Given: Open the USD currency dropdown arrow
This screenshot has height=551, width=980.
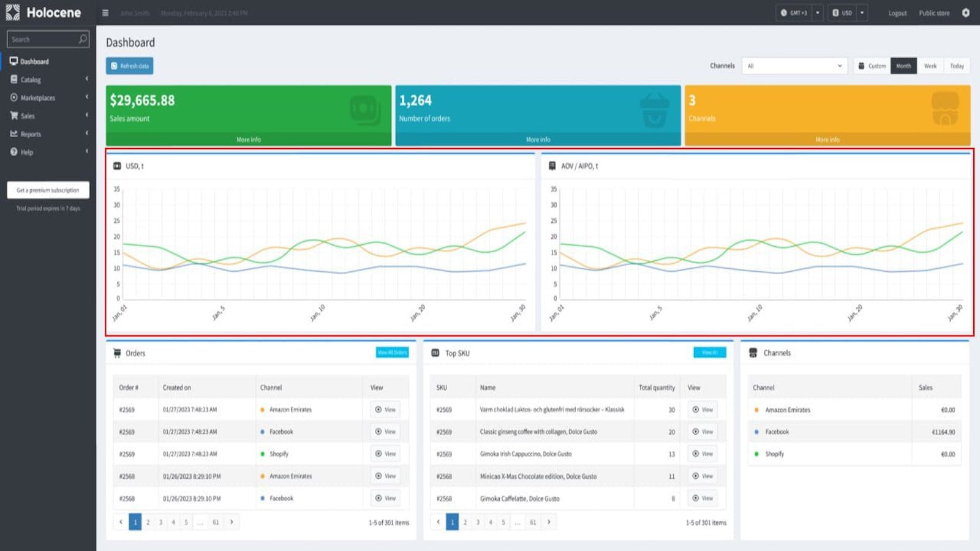Looking at the screenshot, I should coord(862,13).
